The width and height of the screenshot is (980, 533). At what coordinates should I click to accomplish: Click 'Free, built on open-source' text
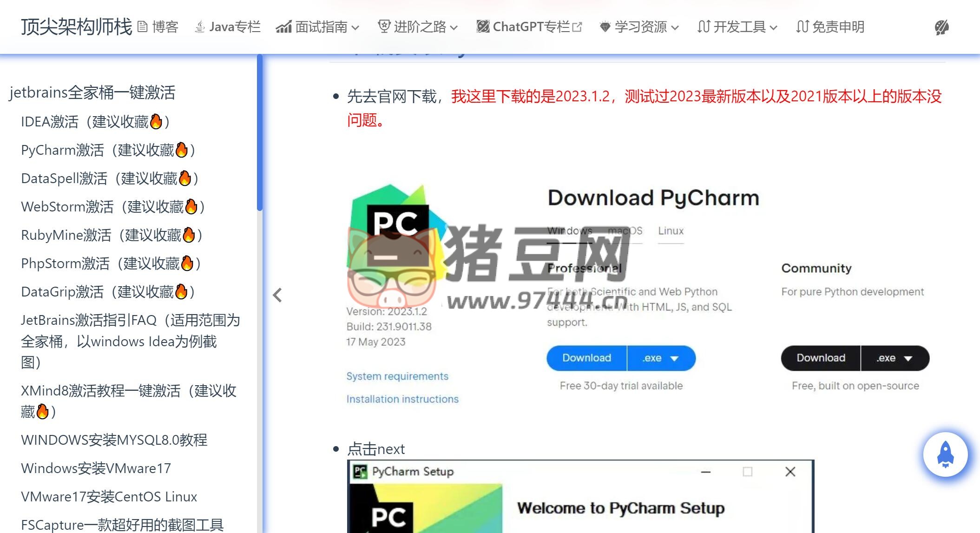[855, 386]
